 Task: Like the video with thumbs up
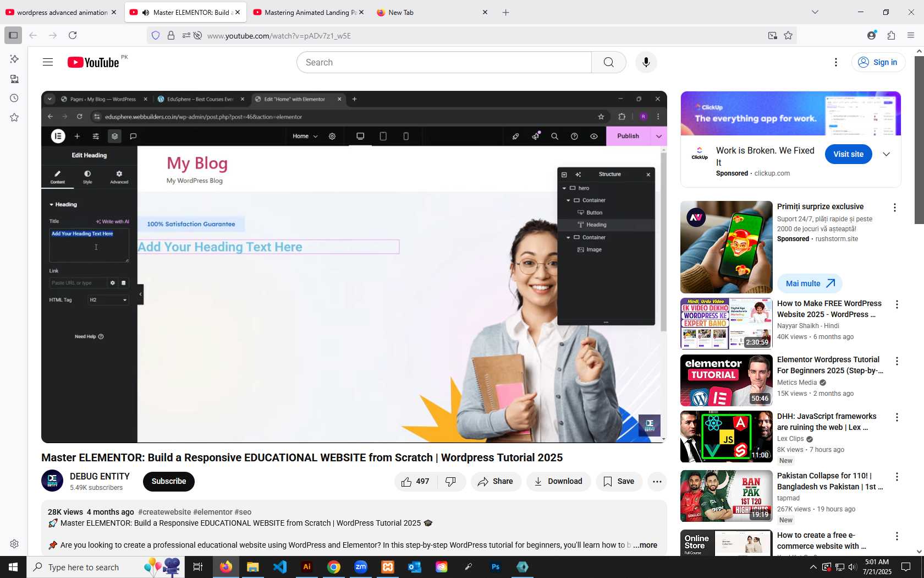click(x=416, y=482)
